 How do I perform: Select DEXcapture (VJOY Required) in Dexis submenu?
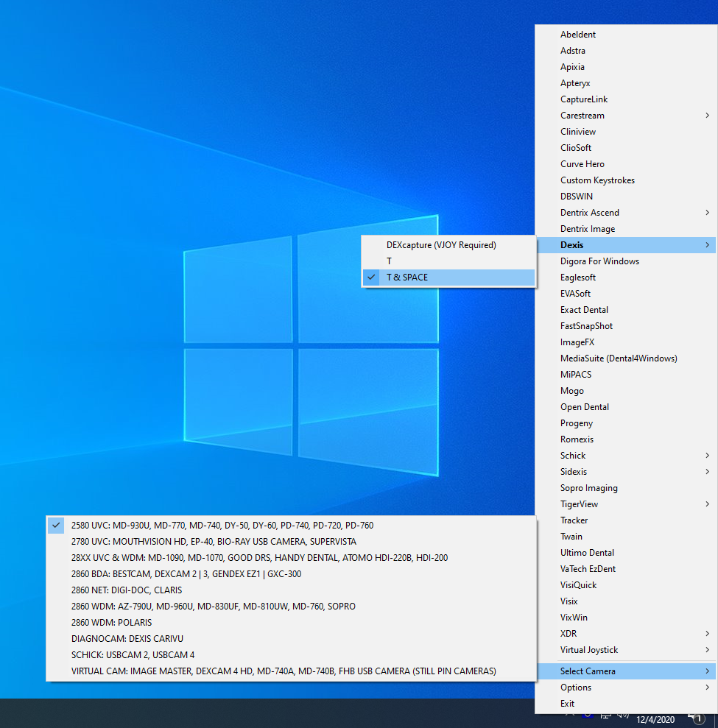pos(448,244)
